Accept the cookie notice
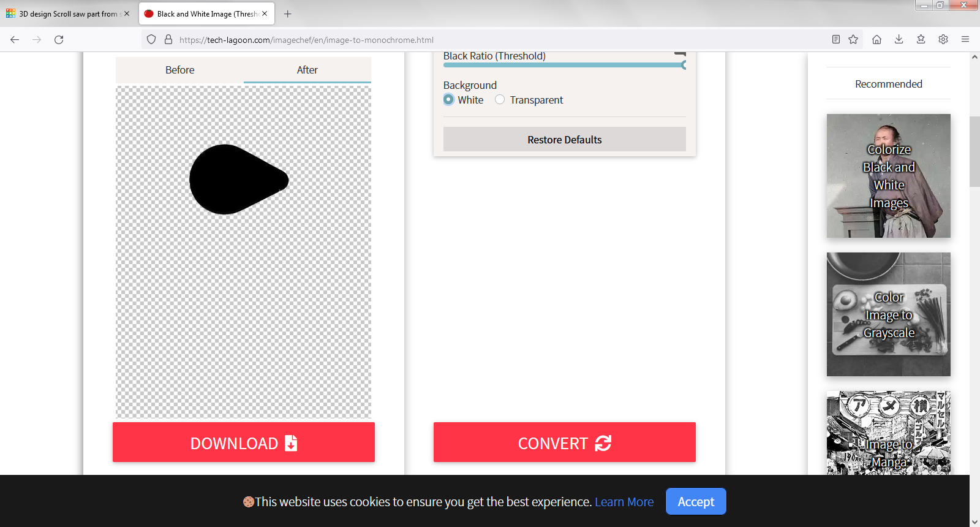 click(x=696, y=502)
